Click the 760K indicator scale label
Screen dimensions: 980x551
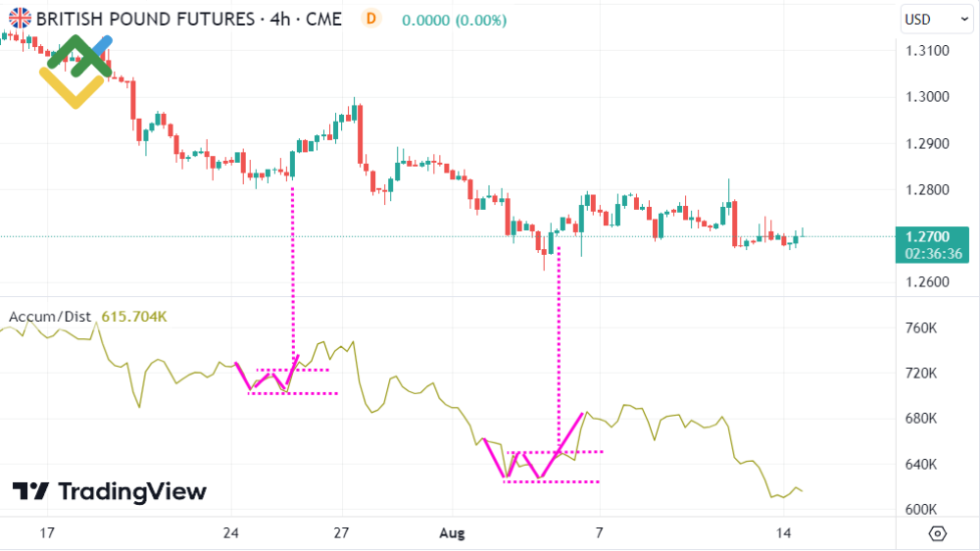922,327
